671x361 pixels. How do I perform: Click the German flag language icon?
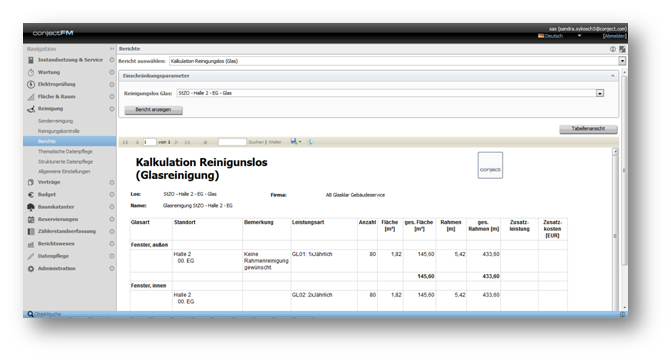point(541,36)
